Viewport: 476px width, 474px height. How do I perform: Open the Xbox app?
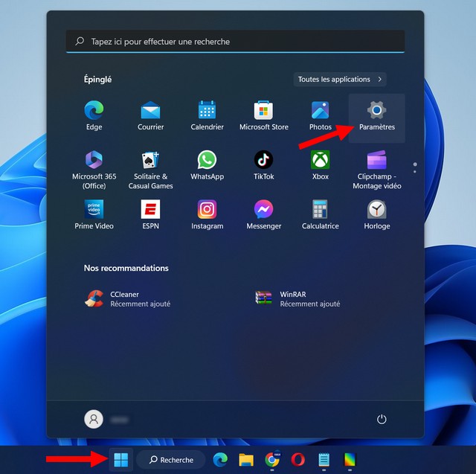pyautogui.click(x=320, y=165)
